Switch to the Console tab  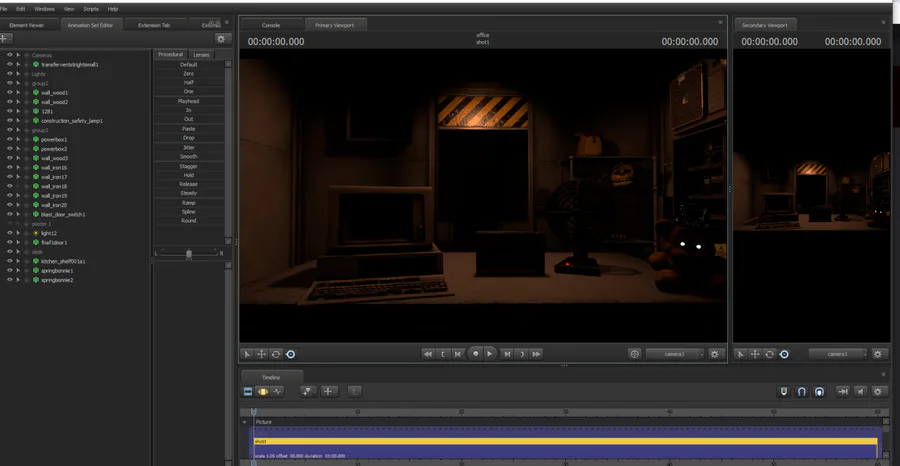271,25
